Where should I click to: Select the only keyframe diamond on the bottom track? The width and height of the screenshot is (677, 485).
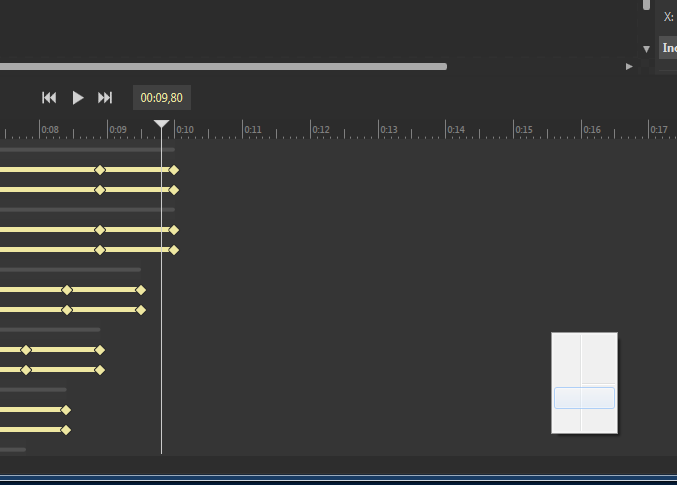(66, 430)
